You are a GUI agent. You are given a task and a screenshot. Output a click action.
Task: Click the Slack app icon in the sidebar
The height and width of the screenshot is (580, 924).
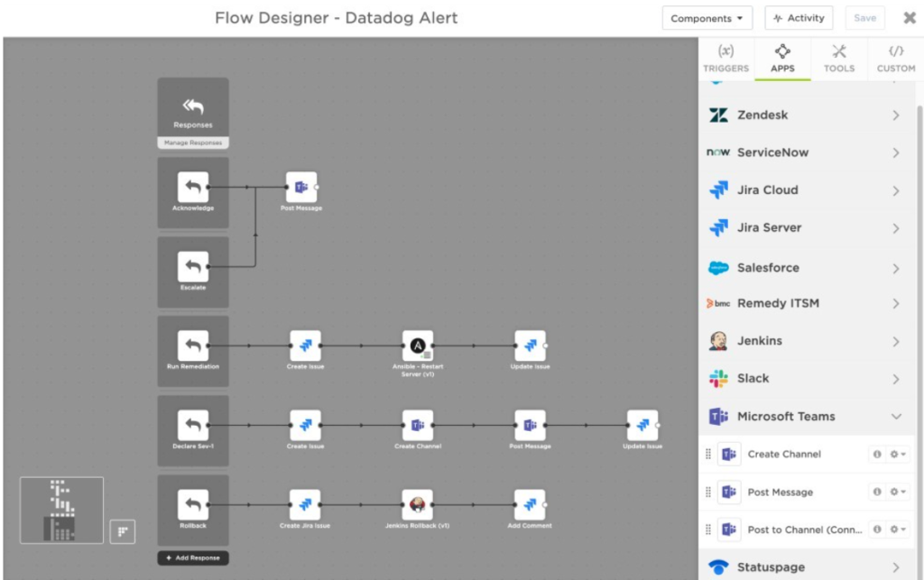coord(719,378)
